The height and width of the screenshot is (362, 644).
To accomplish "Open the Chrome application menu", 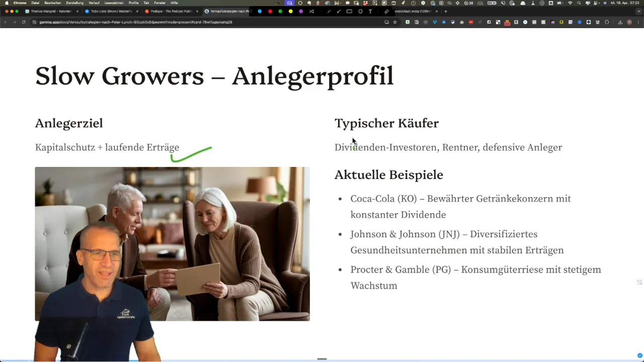I will click(20, 3).
